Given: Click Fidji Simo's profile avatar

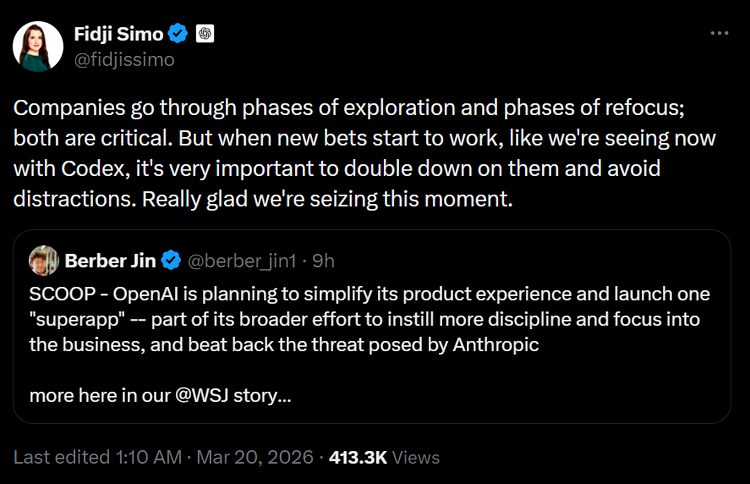Looking at the screenshot, I should [37, 46].
